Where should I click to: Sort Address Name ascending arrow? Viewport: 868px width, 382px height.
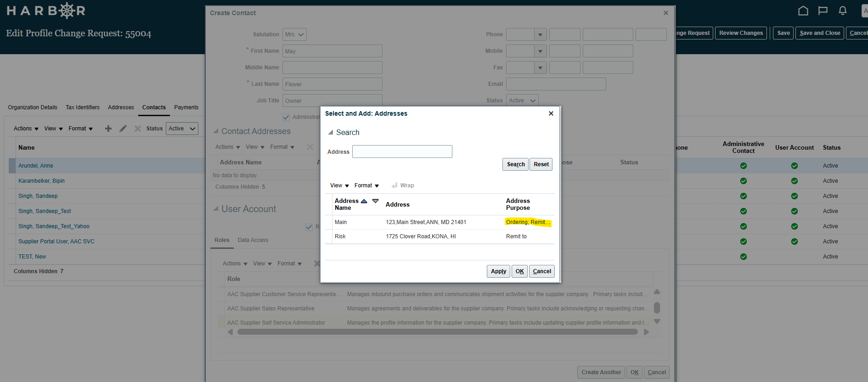(364, 201)
